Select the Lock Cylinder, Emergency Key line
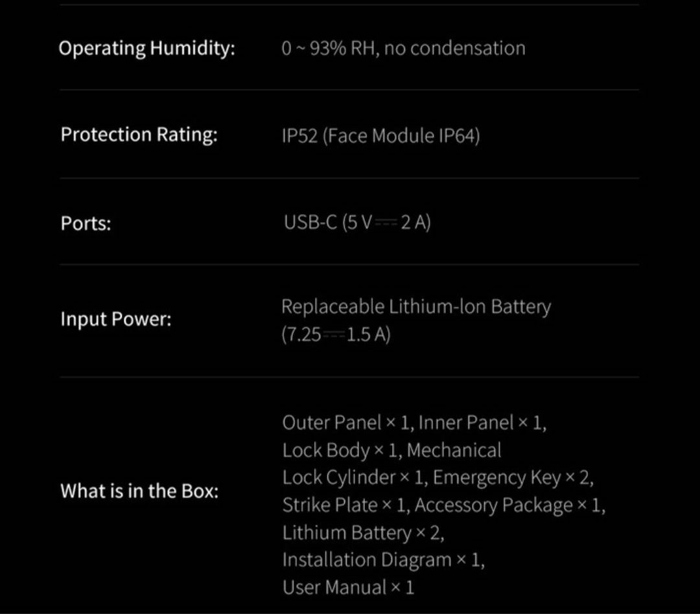This screenshot has height=614, width=700. (438, 478)
